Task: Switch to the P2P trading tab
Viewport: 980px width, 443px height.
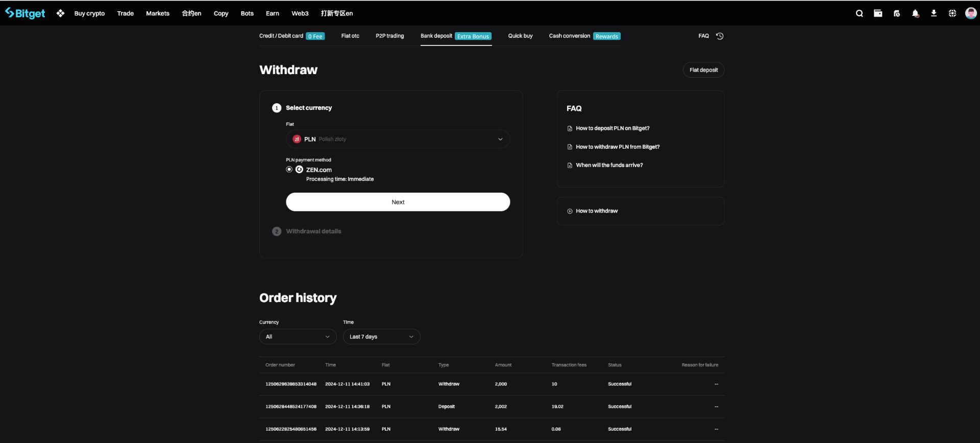Action: pos(389,36)
